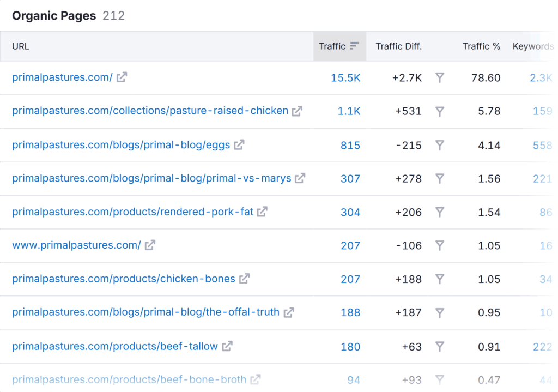The height and width of the screenshot is (392, 558).
Task: Select the filter funnel beside -215
Action: 440,144
